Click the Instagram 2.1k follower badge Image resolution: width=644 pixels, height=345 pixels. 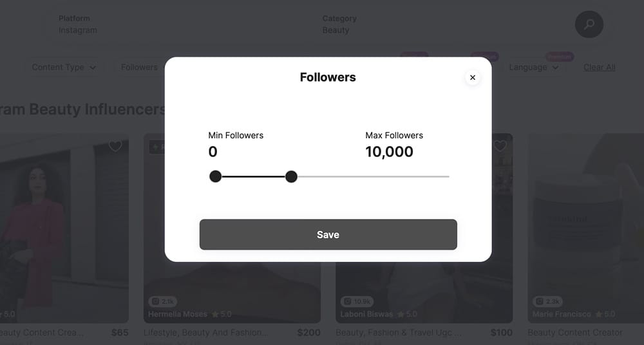coord(163,301)
